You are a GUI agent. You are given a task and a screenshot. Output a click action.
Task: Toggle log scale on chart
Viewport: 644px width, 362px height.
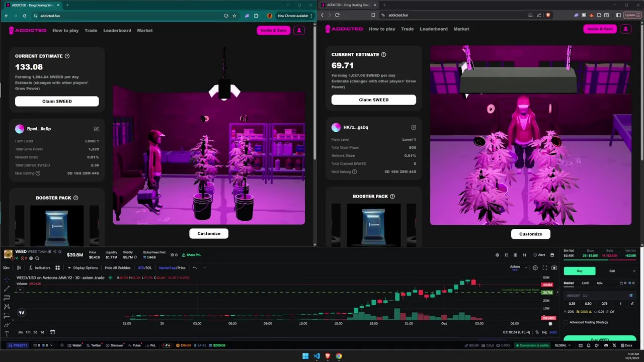coord(544,332)
